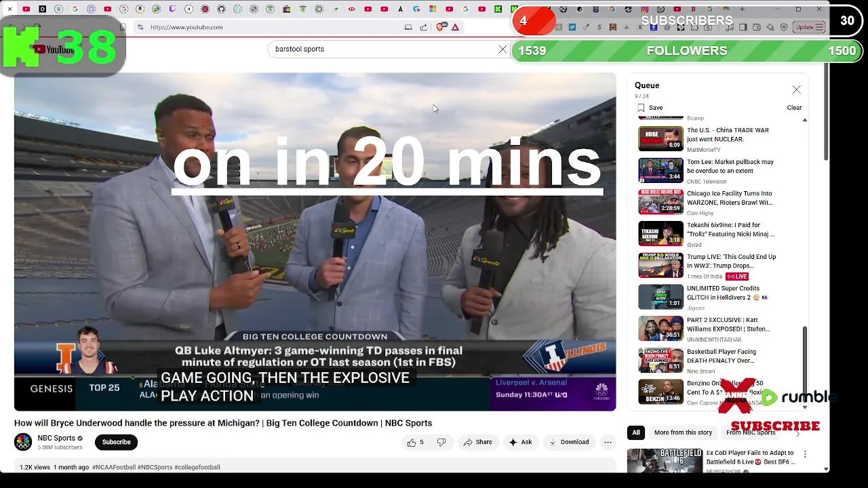Screen dimensions: 868x488
Task: Open the three-dot more actions menu under the video
Action: pos(608,443)
